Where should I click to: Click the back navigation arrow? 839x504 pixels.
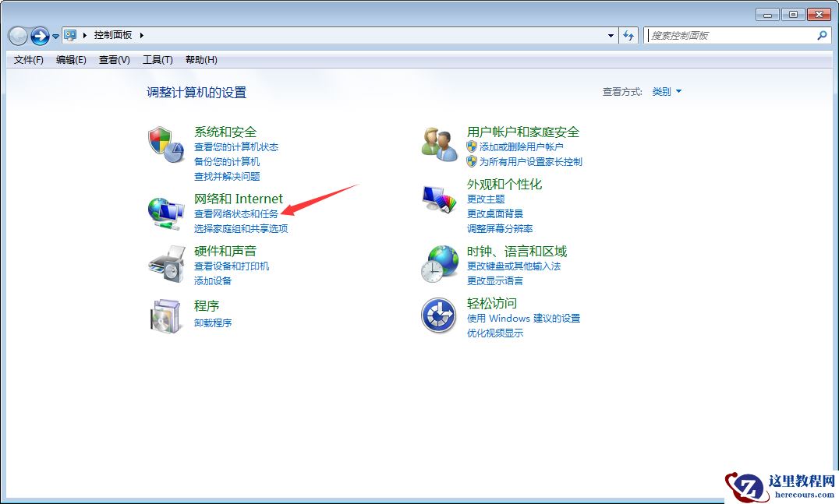(17, 35)
